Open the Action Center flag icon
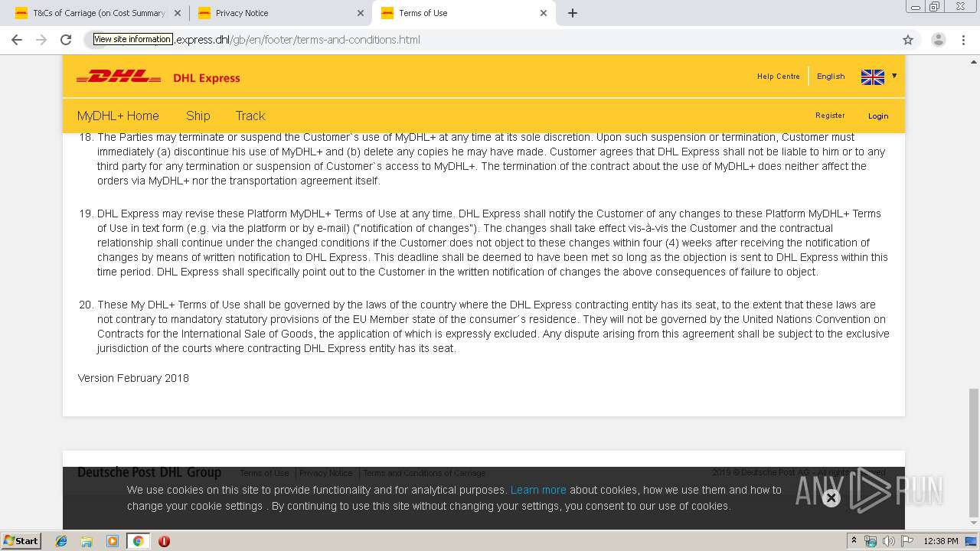 [x=907, y=541]
